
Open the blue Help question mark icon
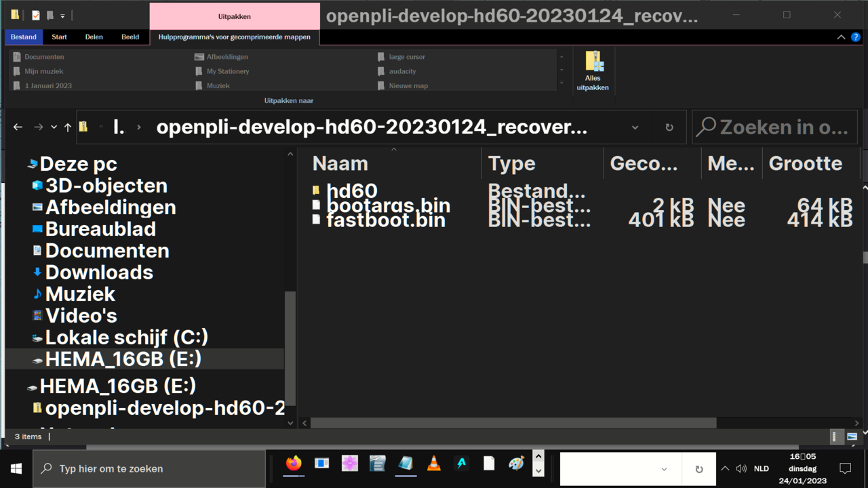click(855, 37)
